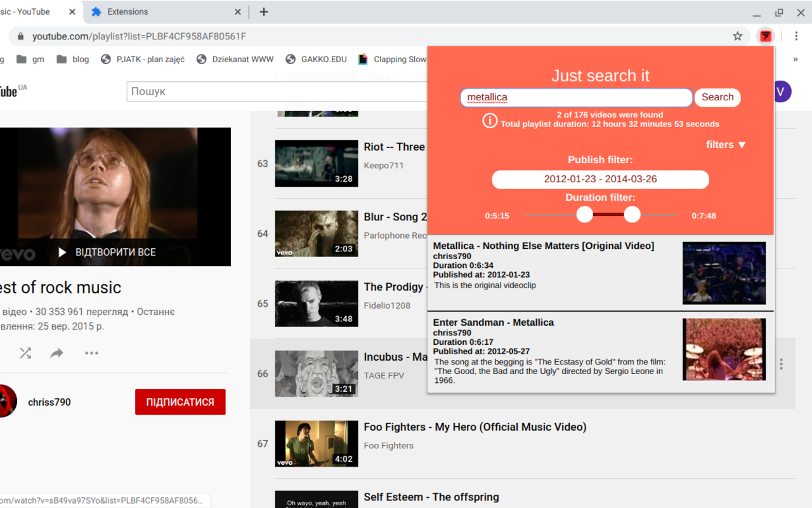
Task: Click the right duration slider handle
Action: (632, 215)
